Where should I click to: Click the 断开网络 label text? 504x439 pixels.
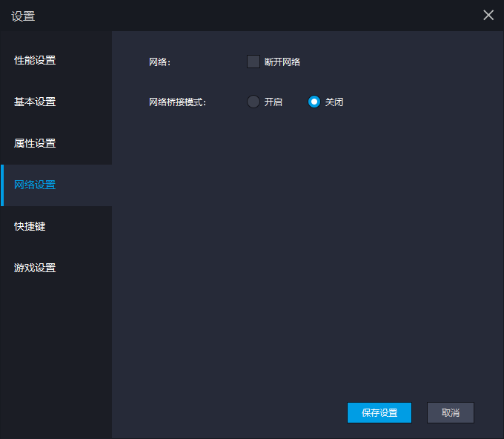pos(282,62)
